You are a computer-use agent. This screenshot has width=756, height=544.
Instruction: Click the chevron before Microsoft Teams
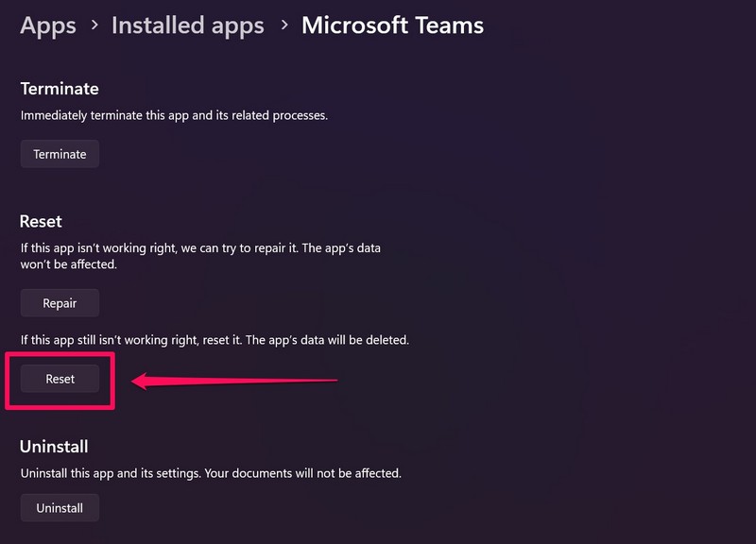(283, 26)
